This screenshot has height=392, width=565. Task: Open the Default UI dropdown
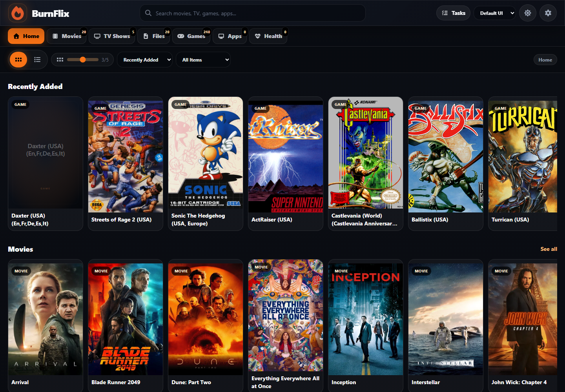(x=495, y=13)
